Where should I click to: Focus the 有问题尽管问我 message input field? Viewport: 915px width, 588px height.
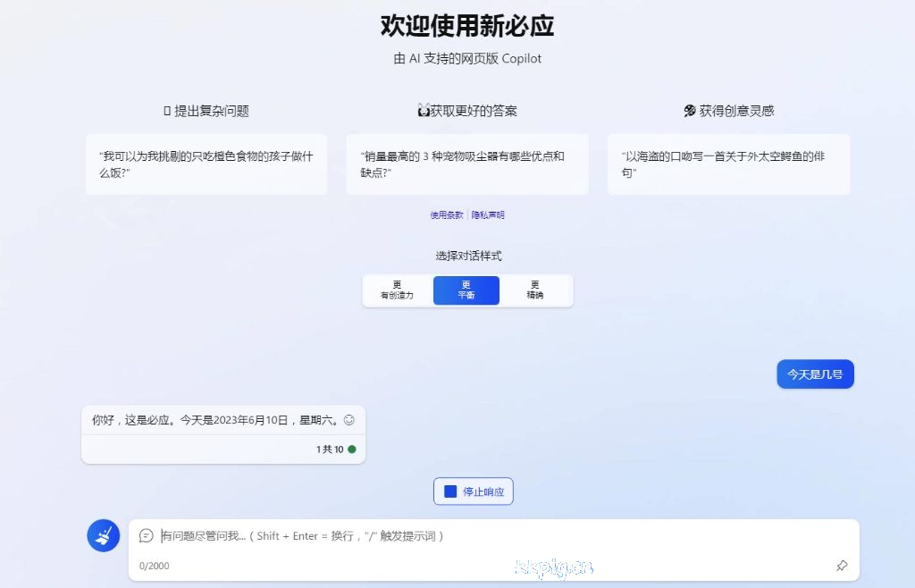493,536
